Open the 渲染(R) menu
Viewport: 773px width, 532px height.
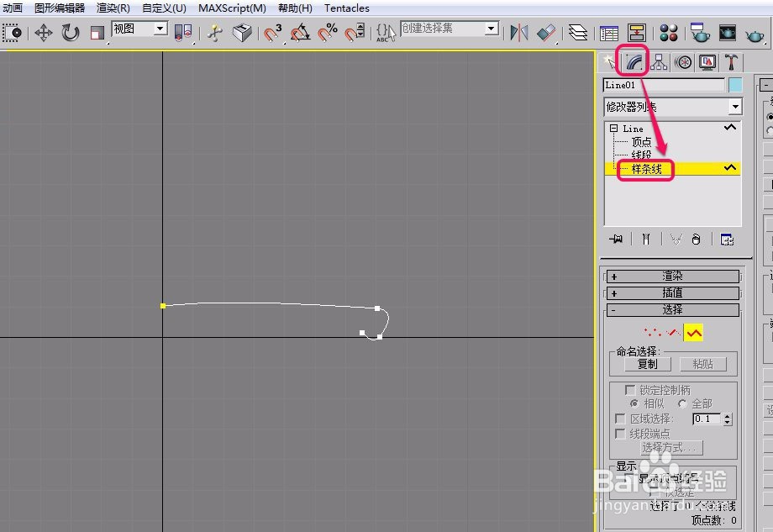click(x=113, y=8)
